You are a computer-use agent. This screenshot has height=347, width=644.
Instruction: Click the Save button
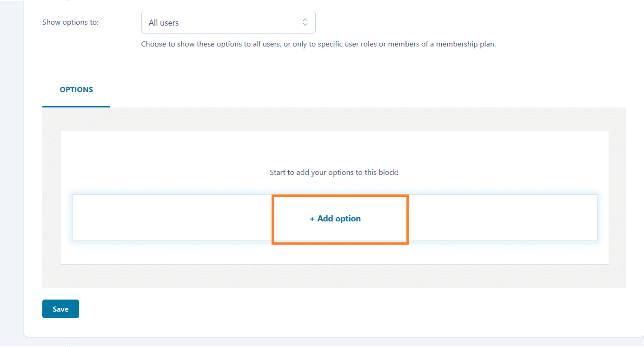click(60, 309)
